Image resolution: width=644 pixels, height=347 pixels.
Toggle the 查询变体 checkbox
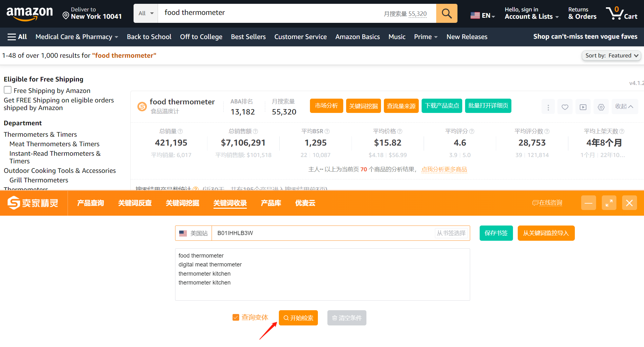[x=236, y=318]
